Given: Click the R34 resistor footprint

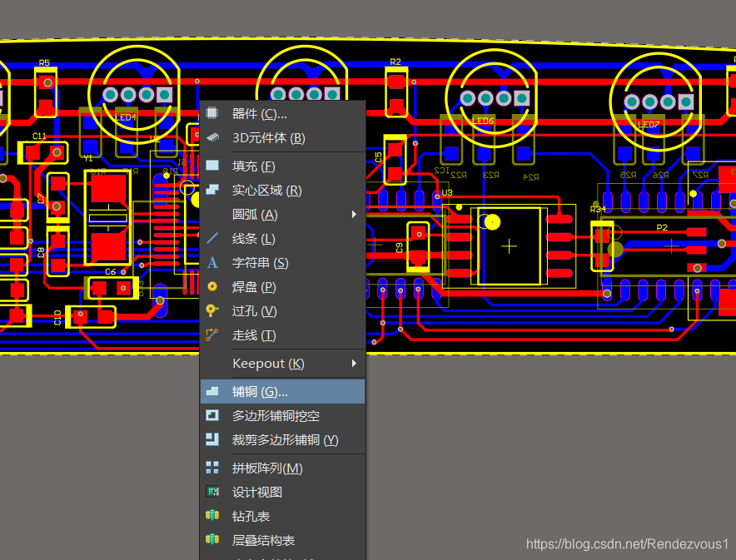Looking at the screenshot, I should coord(602,246).
